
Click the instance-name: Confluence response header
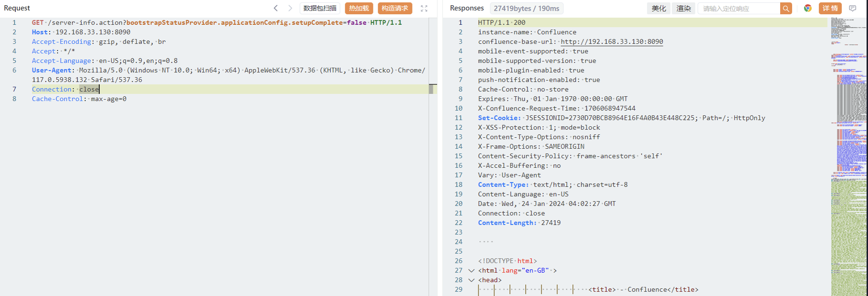(x=527, y=32)
